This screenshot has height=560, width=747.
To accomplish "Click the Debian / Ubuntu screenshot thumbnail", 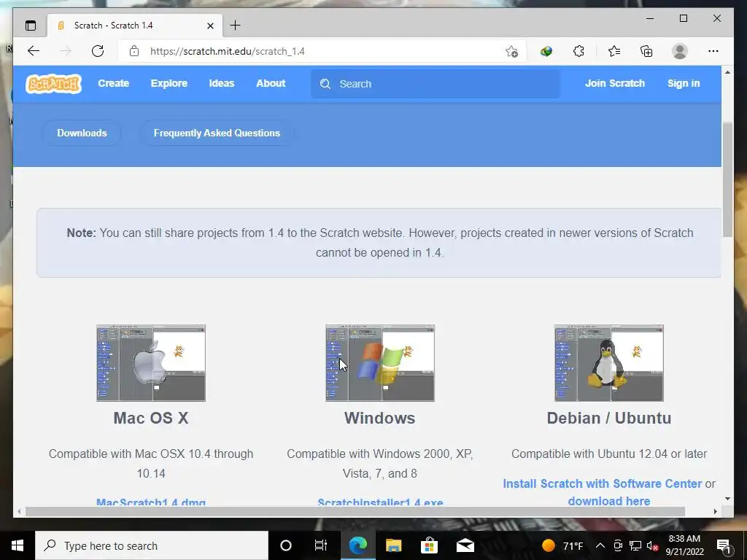I will (609, 363).
